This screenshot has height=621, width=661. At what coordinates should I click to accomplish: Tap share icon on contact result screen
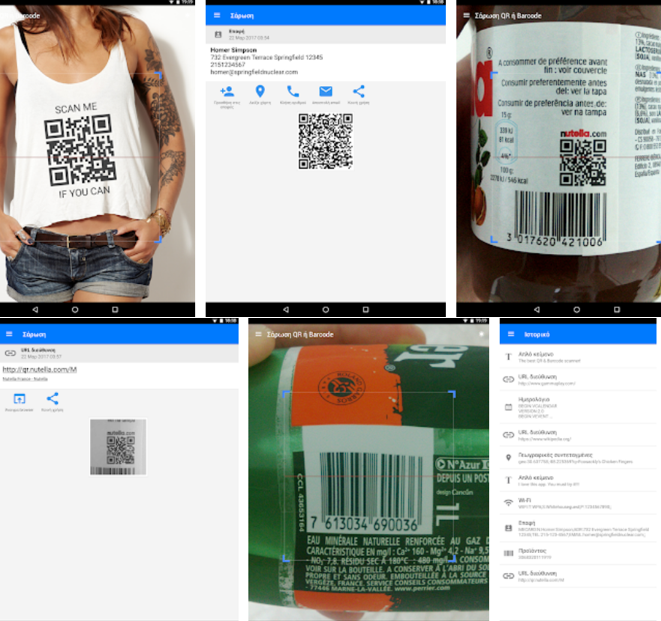click(x=359, y=91)
